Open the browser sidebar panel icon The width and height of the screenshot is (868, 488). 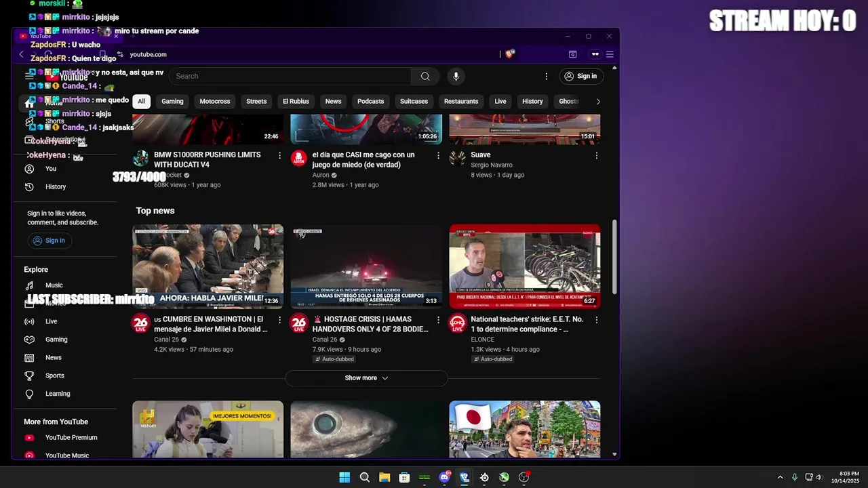(x=573, y=54)
